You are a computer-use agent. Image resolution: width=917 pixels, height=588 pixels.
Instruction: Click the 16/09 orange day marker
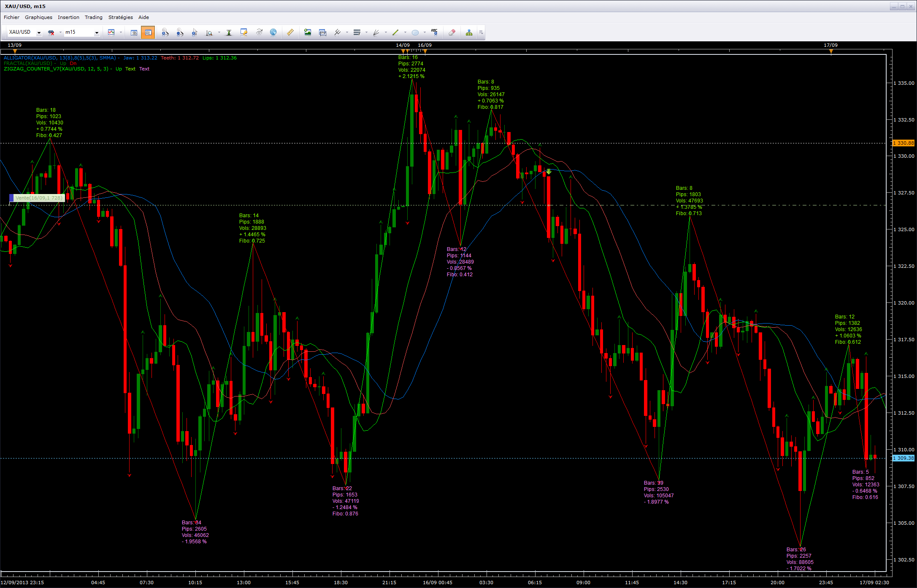(x=425, y=52)
